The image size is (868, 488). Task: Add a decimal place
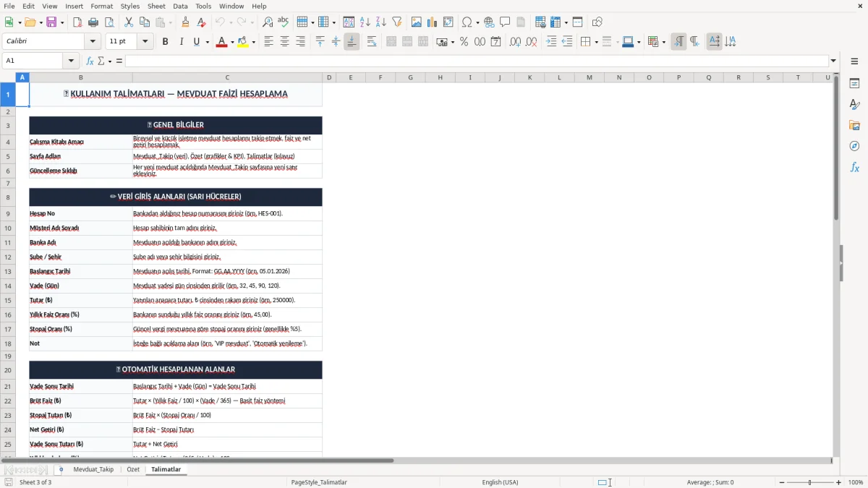point(515,42)
